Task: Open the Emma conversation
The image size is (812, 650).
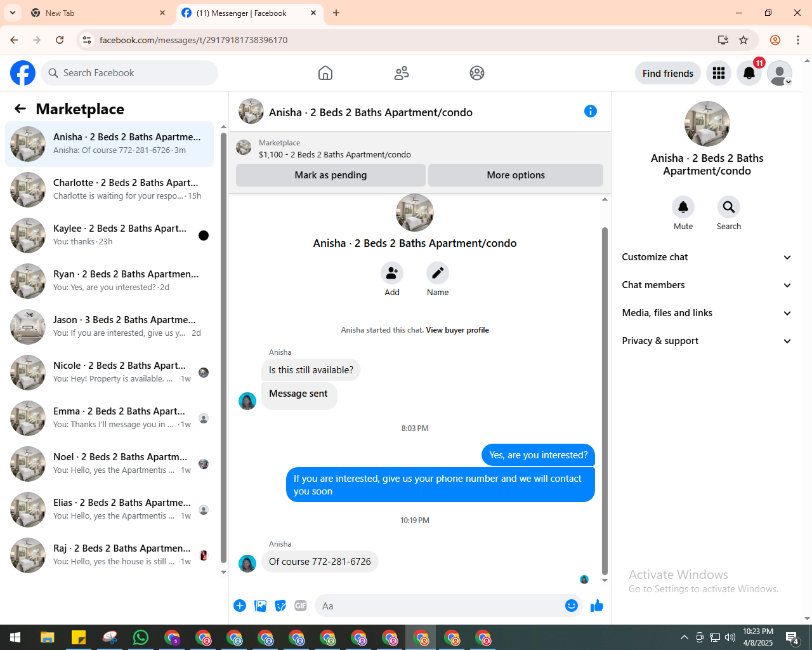Action: point(109,418)
